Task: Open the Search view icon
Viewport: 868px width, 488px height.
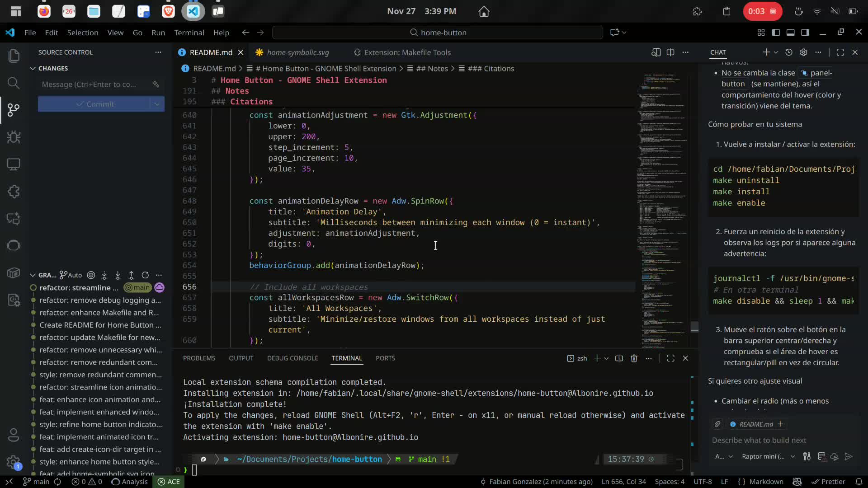Action: pos(14,83)
